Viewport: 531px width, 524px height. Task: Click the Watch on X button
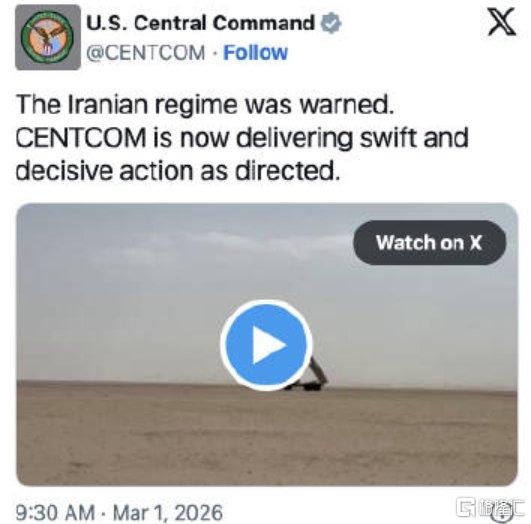(x=429, y=243)
